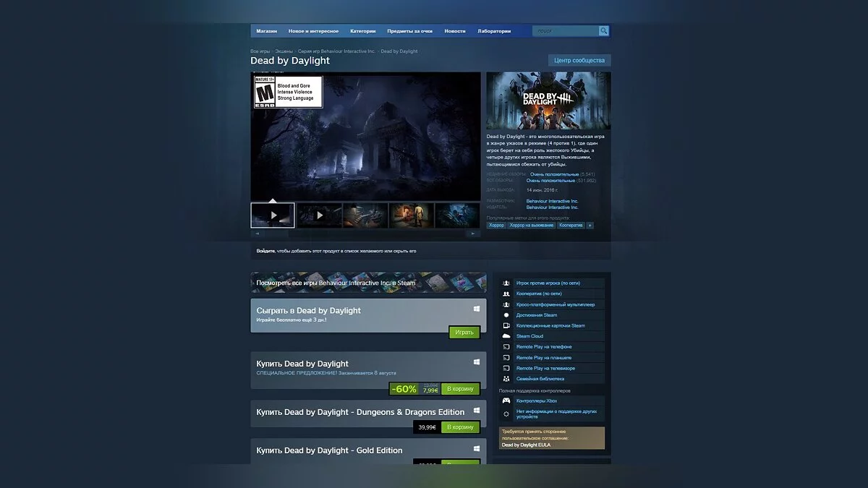
Task: Click the Dead by Daylight header capsule image
Action: tap(548, 100)
